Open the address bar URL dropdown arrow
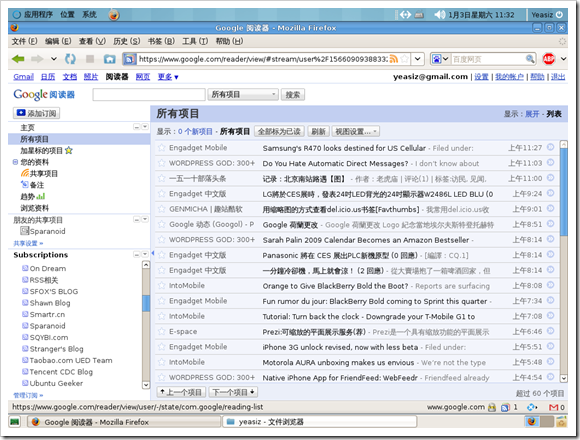The width and height of the screenshot is (580, 440). (417, 59)
